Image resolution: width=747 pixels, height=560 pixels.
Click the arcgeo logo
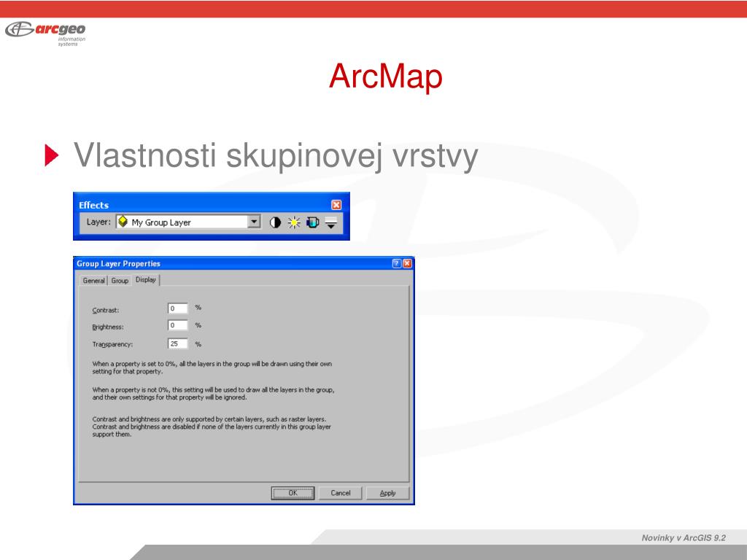(45, 34)
